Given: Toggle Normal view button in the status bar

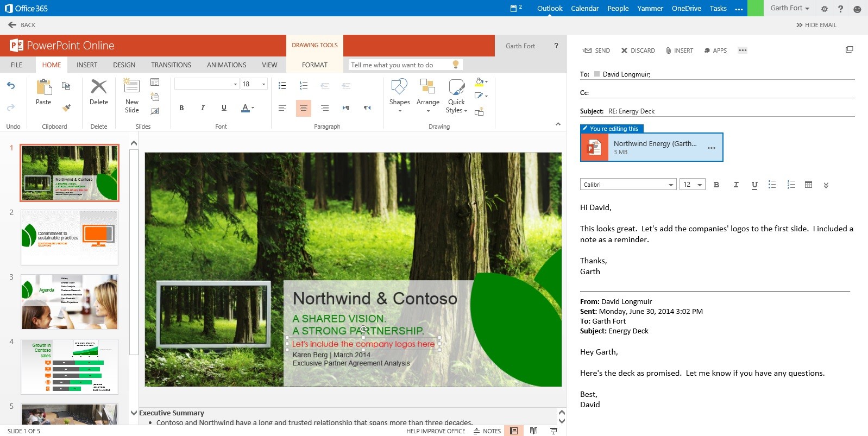Looking at the screenshot, I should click(x=514, y=431).
